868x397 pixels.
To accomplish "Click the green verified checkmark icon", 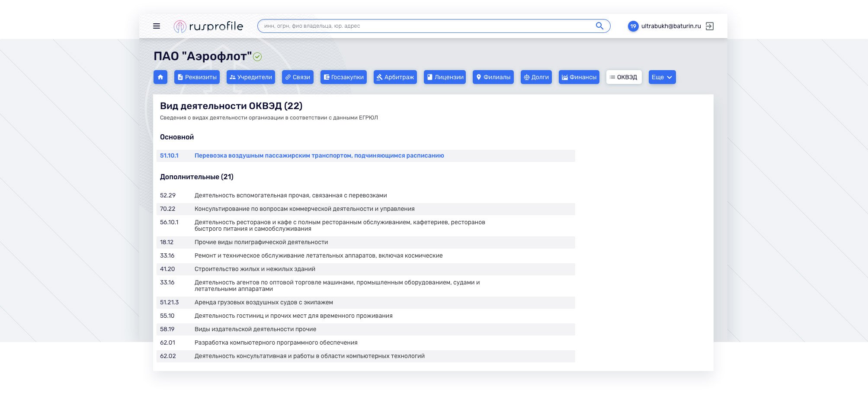I will point(257,56).
